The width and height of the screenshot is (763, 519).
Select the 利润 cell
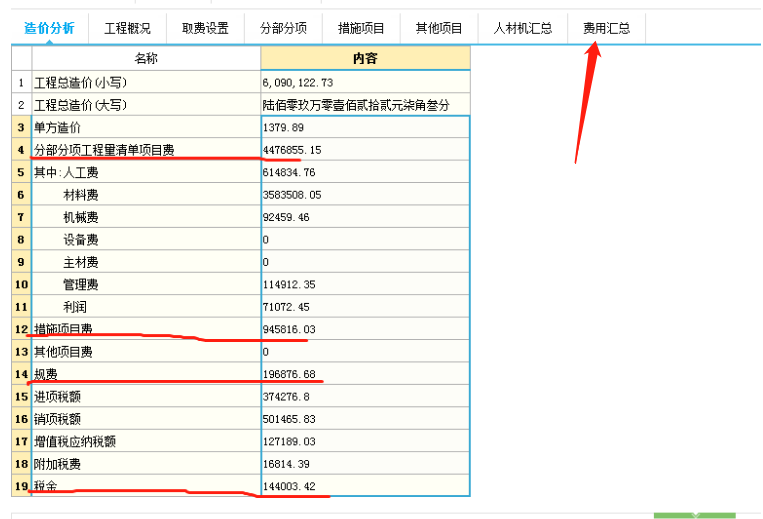tap(146, 307)
